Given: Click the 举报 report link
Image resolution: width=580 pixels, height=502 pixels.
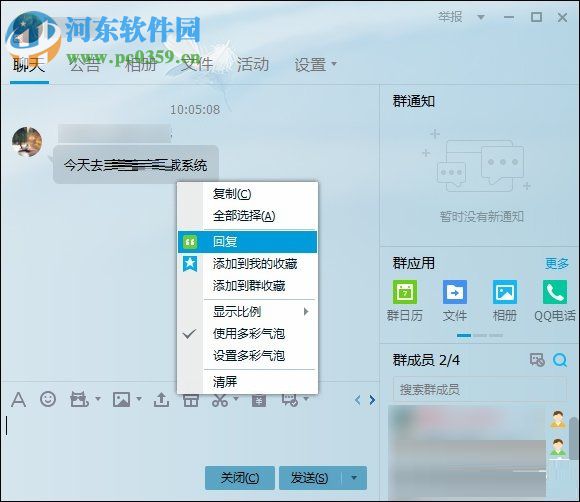Looking at the screenshot, I should [x=450, y=17].
